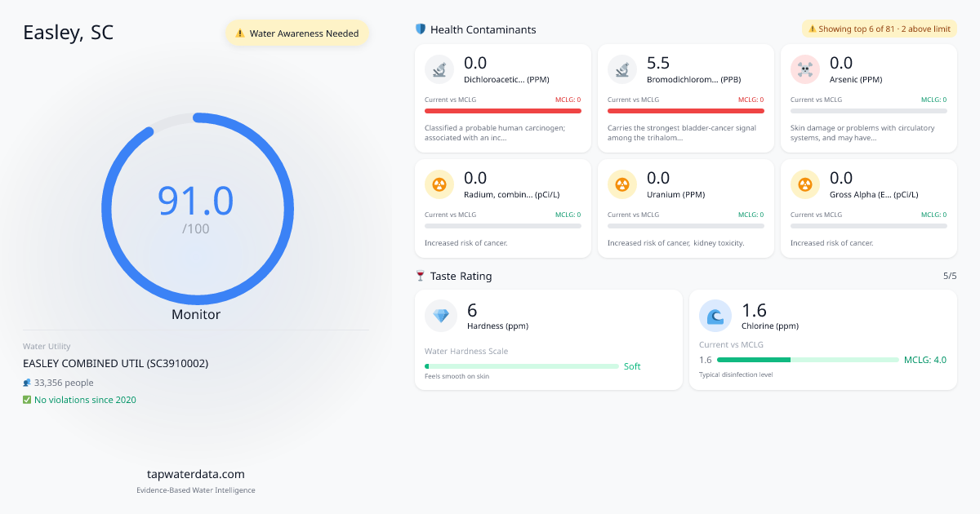Click "Typical disinfection level" note
The height and width of the screenshot is (514, 980).
736,374
